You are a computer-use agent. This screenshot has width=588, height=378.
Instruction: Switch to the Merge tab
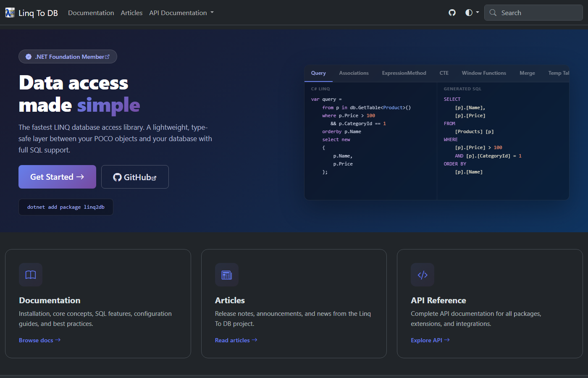pyautogui.click(x=527, y=73)
